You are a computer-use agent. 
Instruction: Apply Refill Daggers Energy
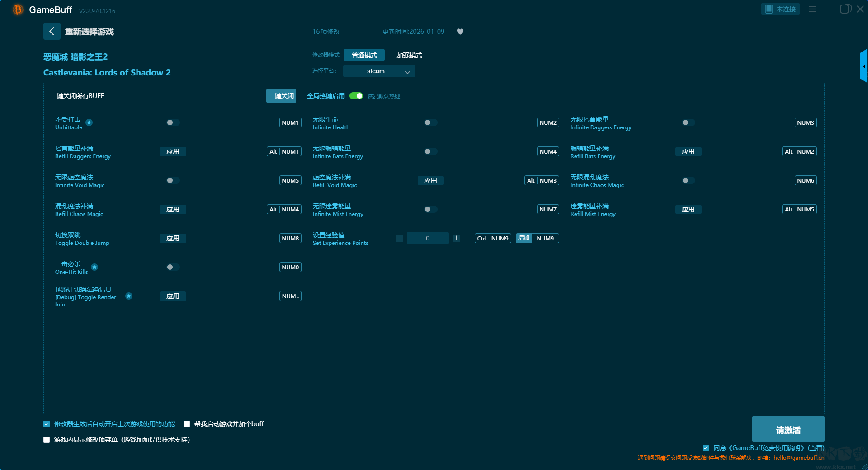(173, 151)
